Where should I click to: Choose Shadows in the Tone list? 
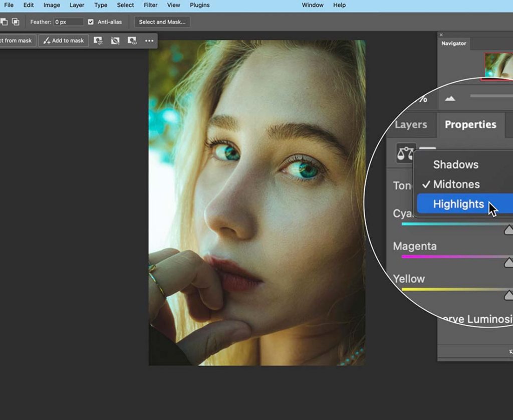tap(455, 164)
